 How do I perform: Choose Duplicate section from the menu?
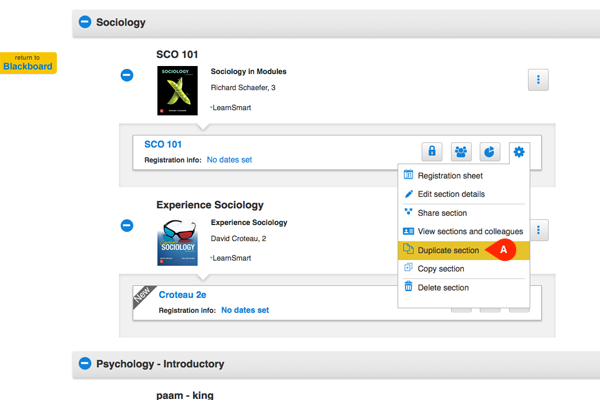pyautogui.click(x=448, y=250)
